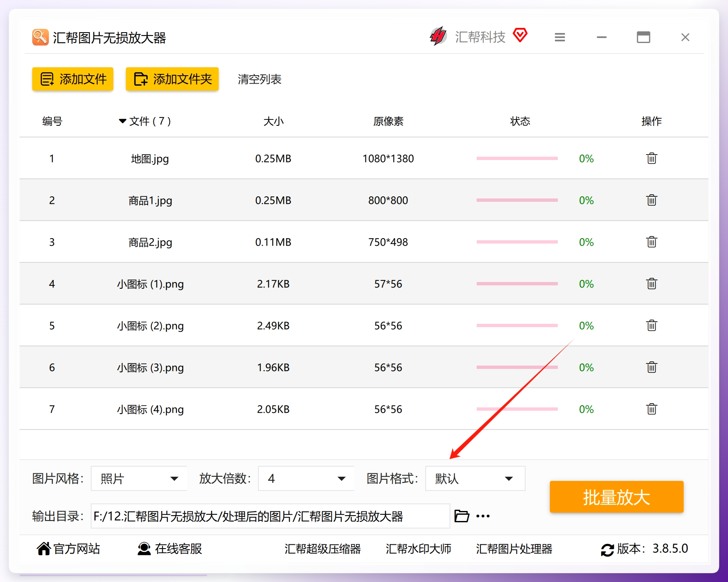The height and width of the screenshot is (582, 728).
Task: Start processing with 批量放大 button
Action: [x=616, y=497]
